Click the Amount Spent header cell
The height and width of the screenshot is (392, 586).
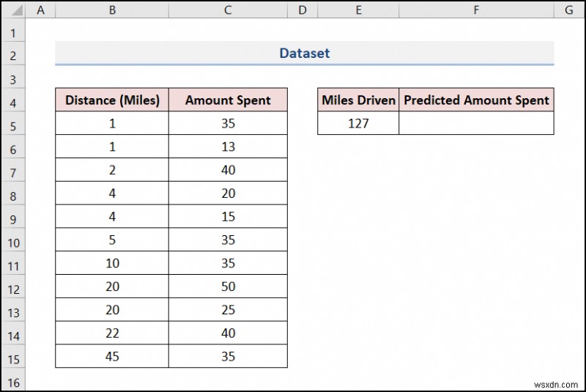228,100
